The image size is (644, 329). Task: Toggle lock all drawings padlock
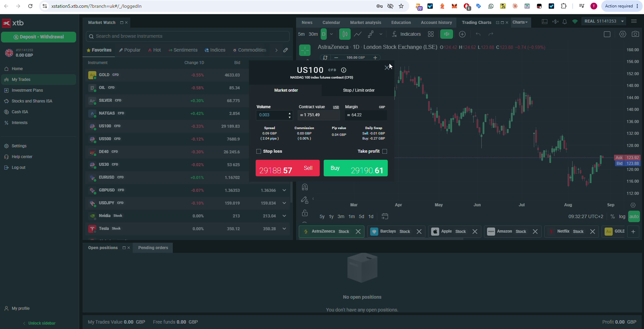(x=305, y=213)
